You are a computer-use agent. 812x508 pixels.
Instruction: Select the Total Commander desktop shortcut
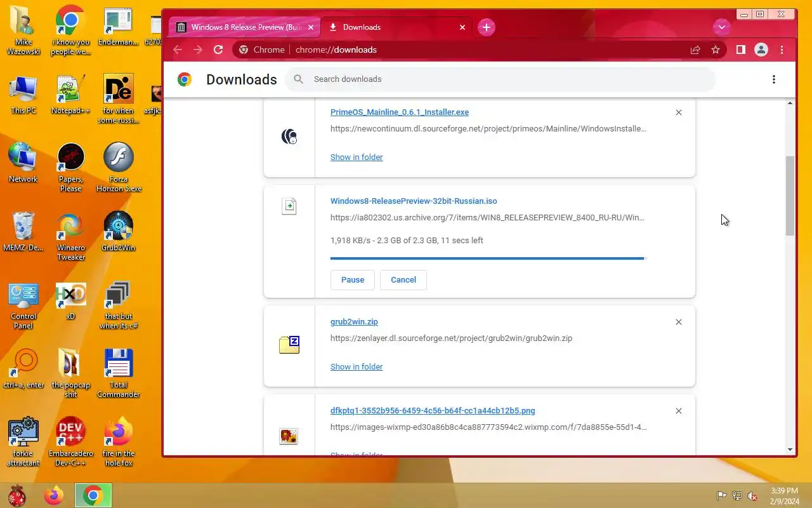119,373
